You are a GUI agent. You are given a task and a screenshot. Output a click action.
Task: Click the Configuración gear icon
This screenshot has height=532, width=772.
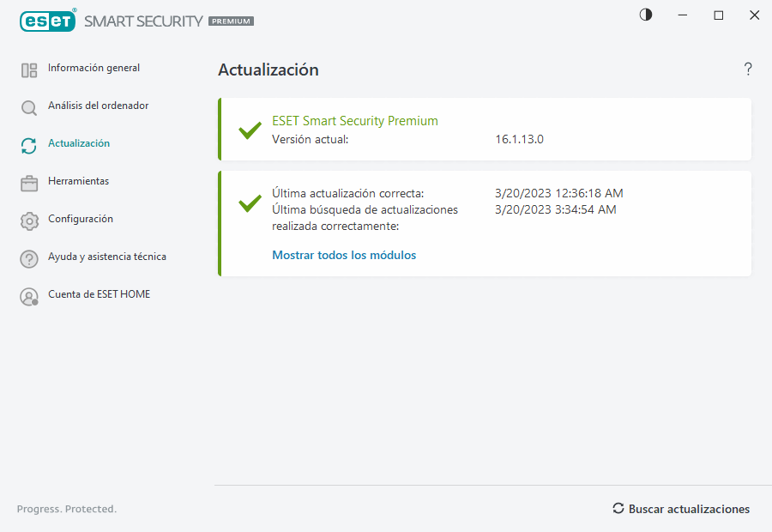point(29,221)
